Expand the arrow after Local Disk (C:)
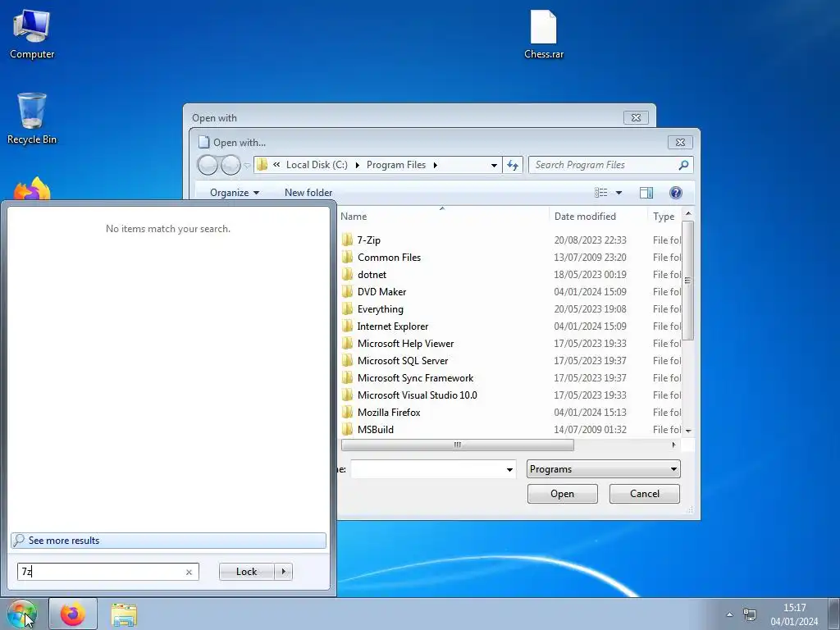The image size is (840, 630). [358, 165]
